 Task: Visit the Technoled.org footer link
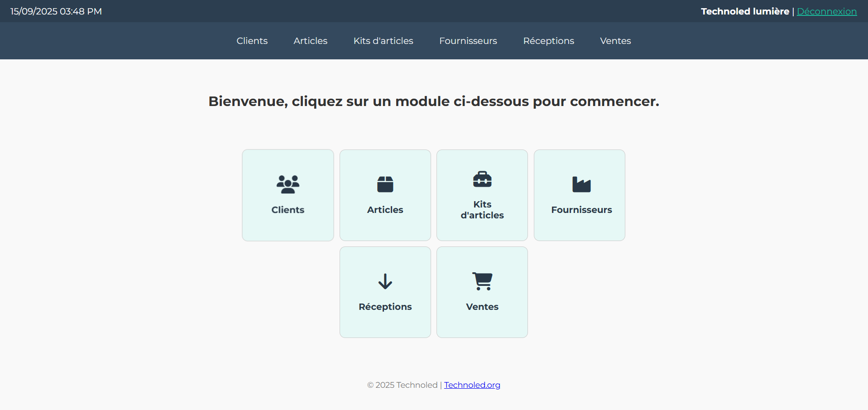472,385
